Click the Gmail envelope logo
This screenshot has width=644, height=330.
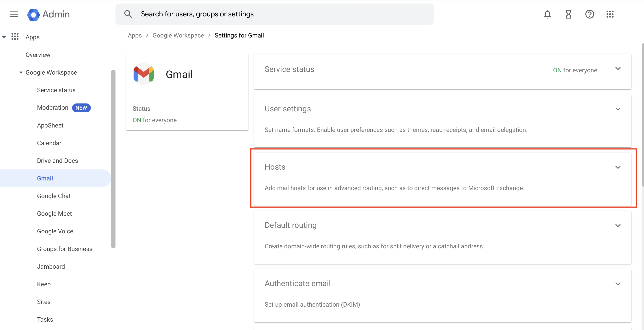143,74
